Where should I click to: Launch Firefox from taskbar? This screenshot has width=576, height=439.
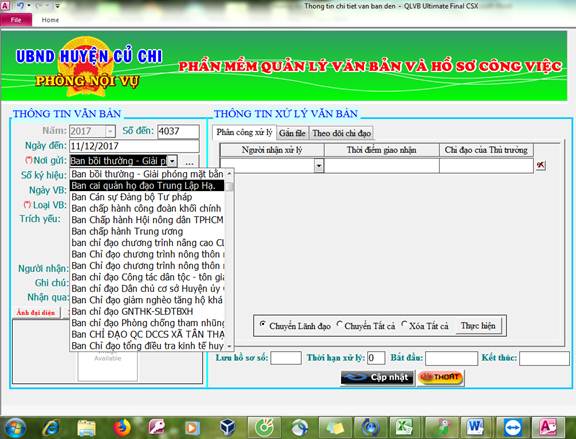tap(122, 428)
